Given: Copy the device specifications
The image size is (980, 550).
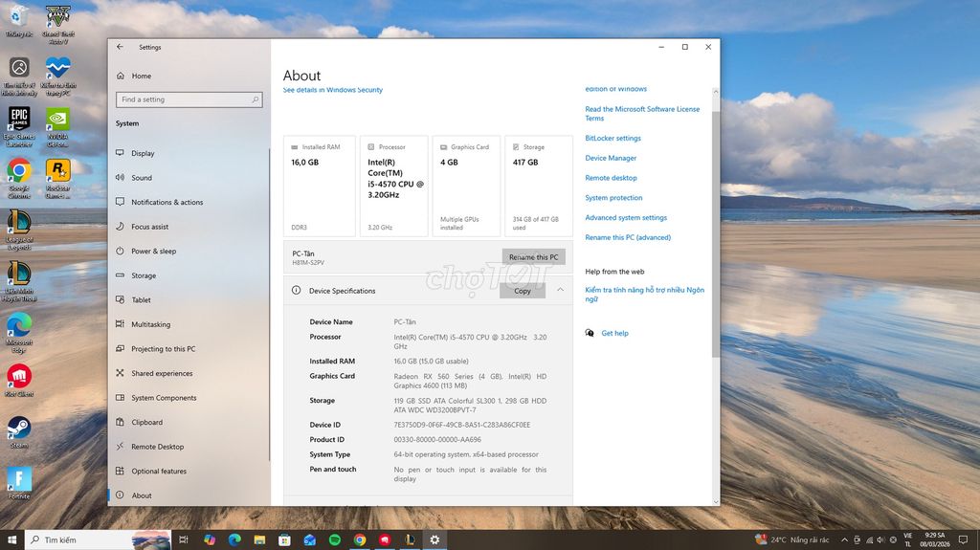Looking at the screenshot, I should 522,291.
